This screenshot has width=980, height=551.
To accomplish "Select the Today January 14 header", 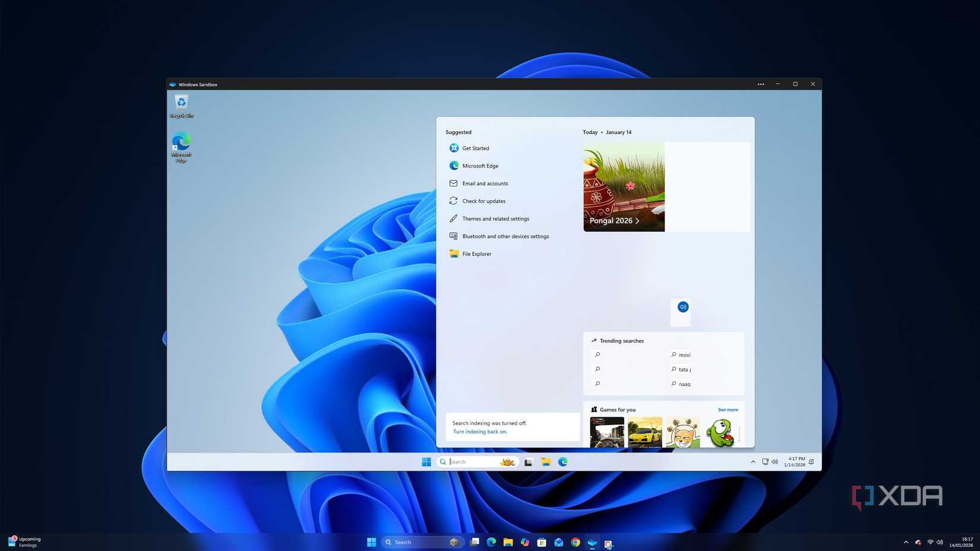I will [607, 132].
